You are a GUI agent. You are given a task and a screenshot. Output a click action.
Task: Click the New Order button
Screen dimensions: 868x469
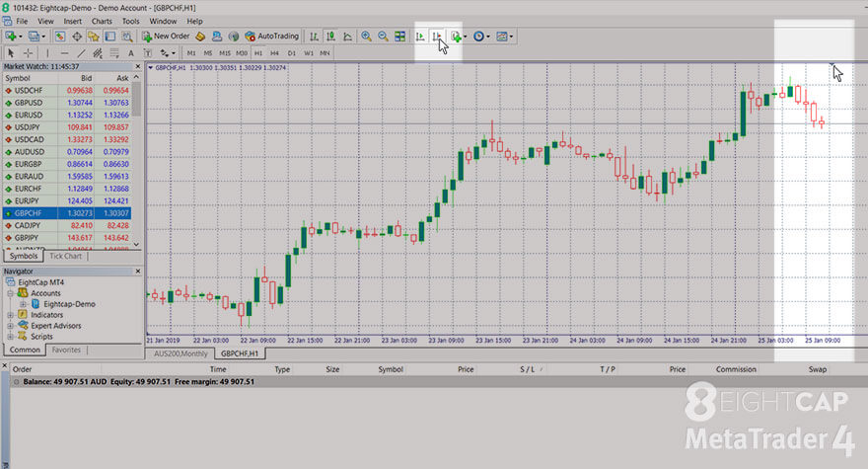[x=166, y=36]
